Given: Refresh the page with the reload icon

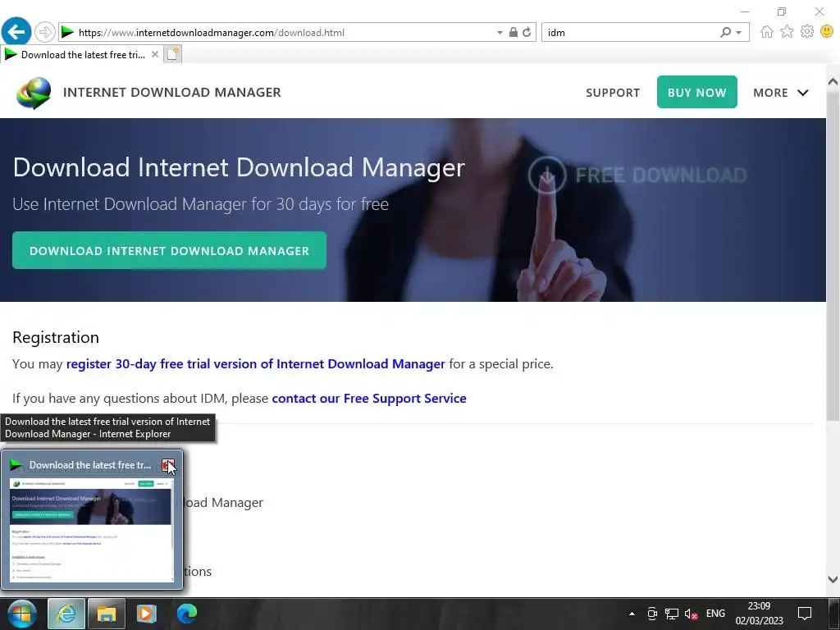Looking at the screenshot, I should click(527, 32).
